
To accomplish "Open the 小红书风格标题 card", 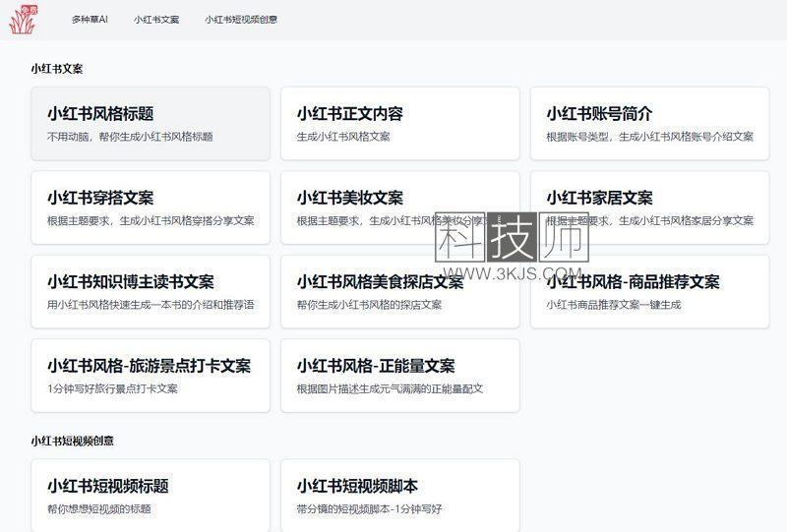I will click(151, 124).
